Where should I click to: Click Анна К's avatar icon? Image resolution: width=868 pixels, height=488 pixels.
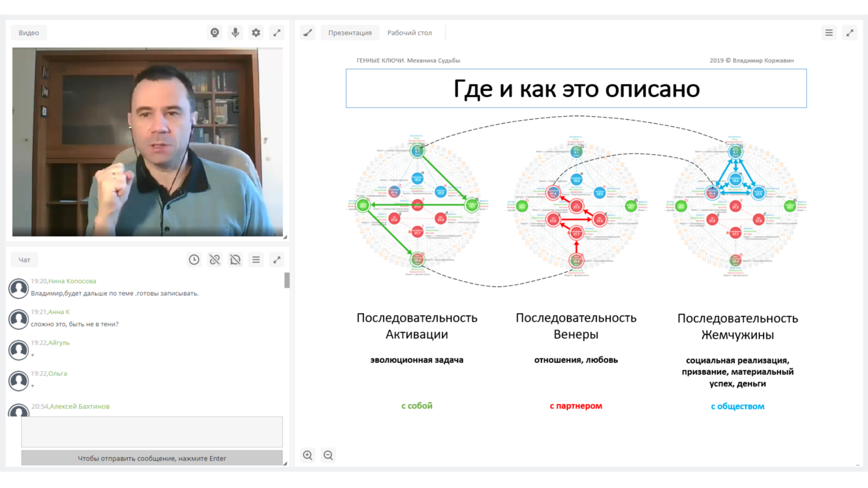pyautogui.click(x=19, y=319)
